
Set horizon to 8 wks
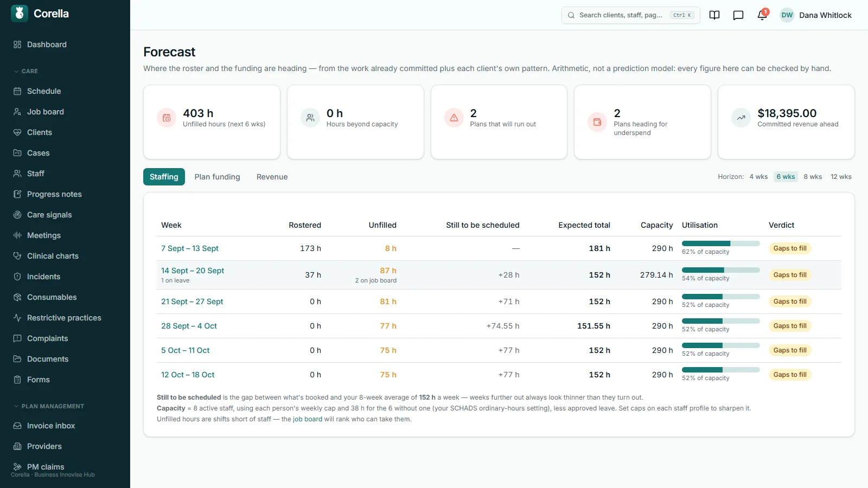[x=813, y=177]
